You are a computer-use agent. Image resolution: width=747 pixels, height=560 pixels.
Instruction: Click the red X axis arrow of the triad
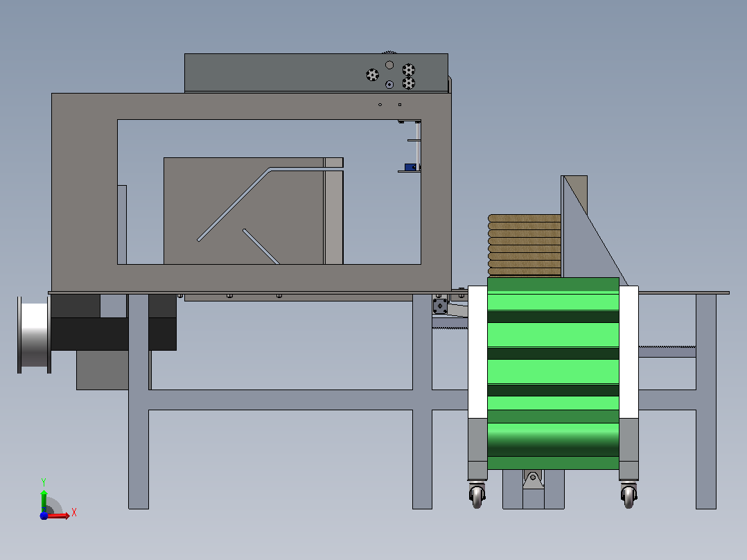point(58,516)
